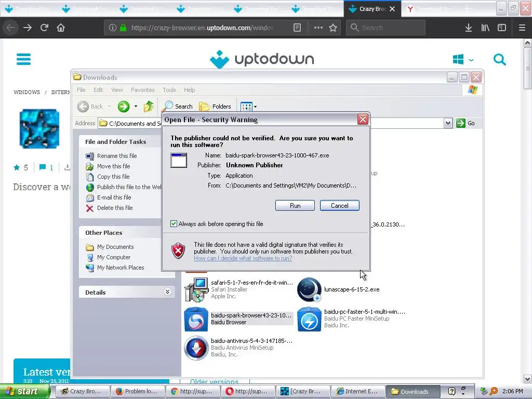
Task: Open the Firefox library icon
Action: pyautogui.click(x=485, y=28)
